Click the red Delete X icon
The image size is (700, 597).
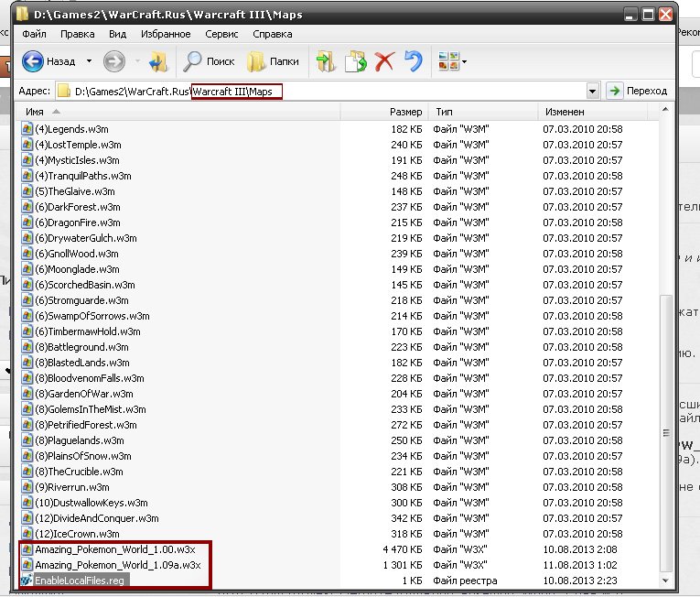click(384, 61)
